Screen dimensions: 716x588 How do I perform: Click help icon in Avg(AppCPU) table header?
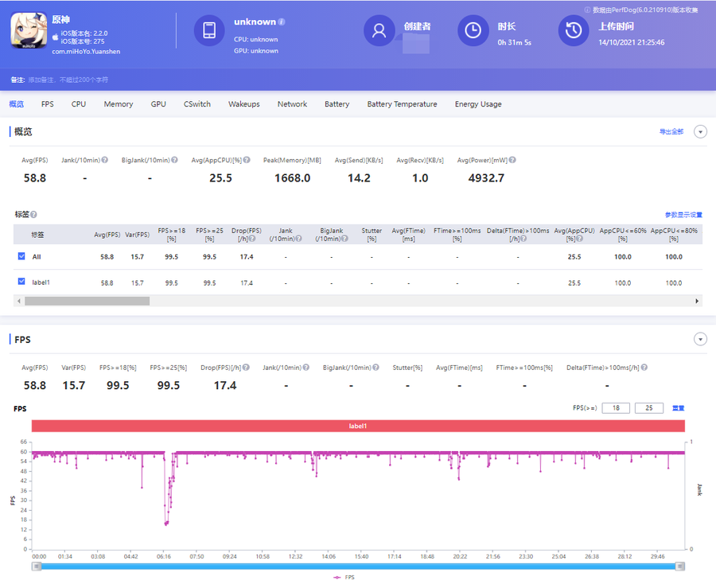coord(579,239)
